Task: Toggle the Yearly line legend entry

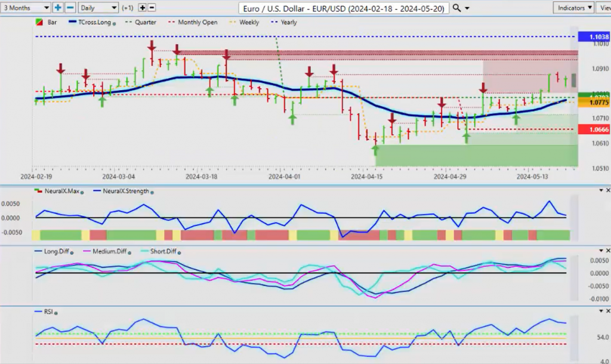Action: 283,23
